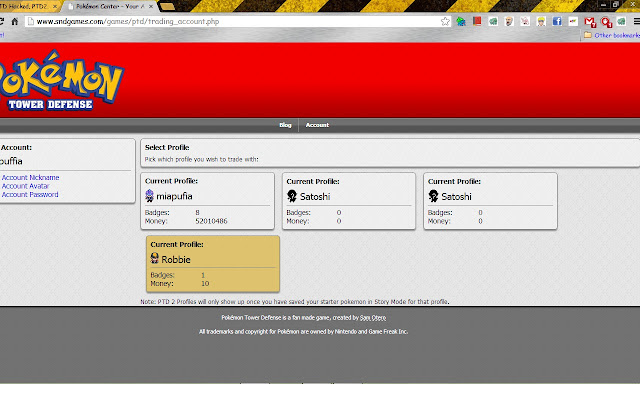This screenshot has width=640, height=400.
Task: Select the miapufia profile card
Action: 207,201
